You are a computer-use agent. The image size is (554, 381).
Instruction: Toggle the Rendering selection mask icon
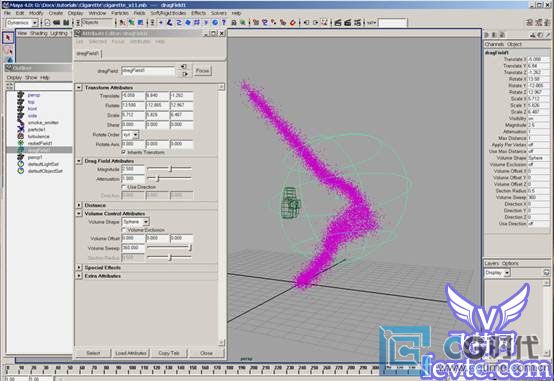pyautogui.click(x=215, y=23)
